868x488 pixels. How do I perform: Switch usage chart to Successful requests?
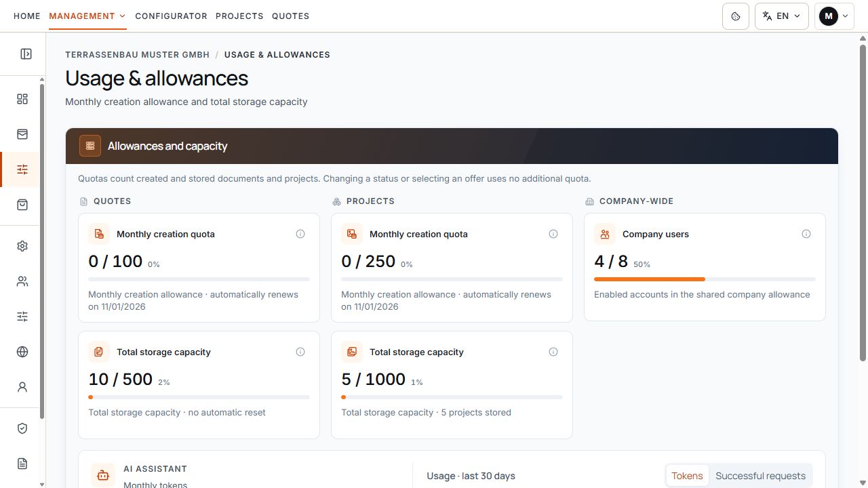tap(760, 476)
